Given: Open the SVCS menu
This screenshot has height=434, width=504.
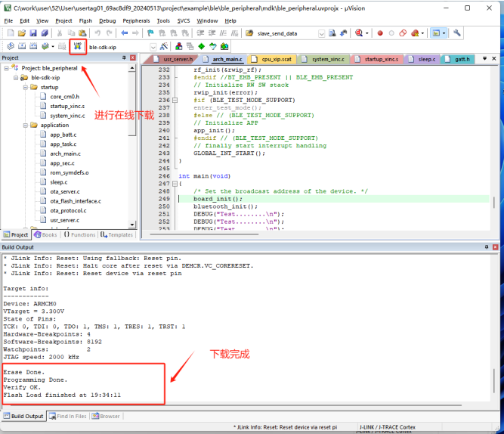Looking at the screenshot, I should [184, 20].
